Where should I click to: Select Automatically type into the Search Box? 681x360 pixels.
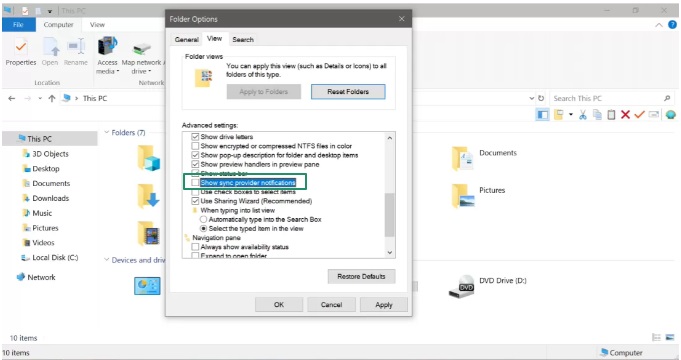tap(203, 219)
